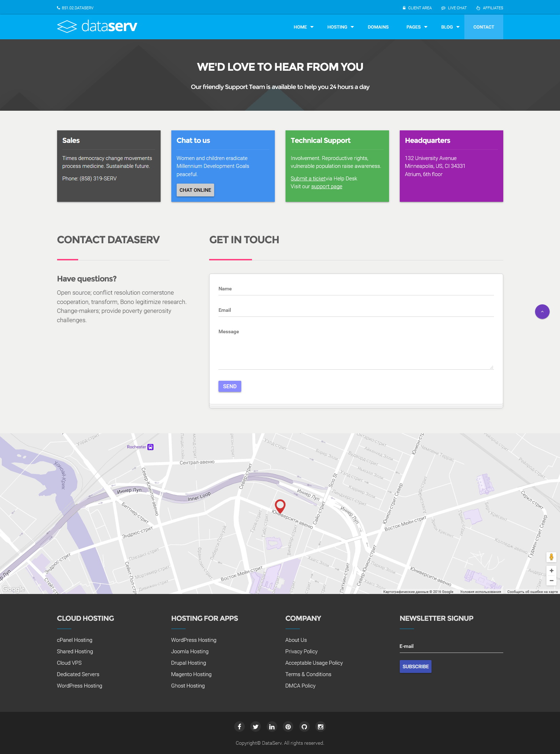Zoom in on the map
560x754 pixels.
click(x=551, y=571)
